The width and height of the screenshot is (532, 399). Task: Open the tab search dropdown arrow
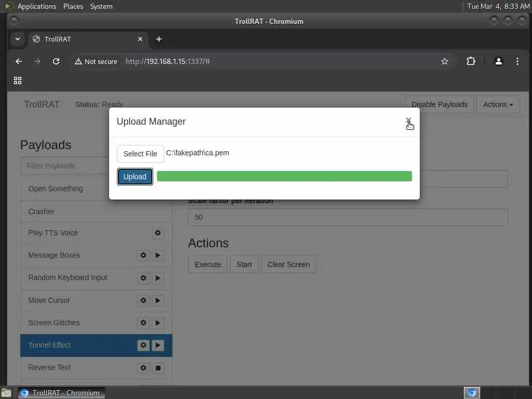(17, 39)
